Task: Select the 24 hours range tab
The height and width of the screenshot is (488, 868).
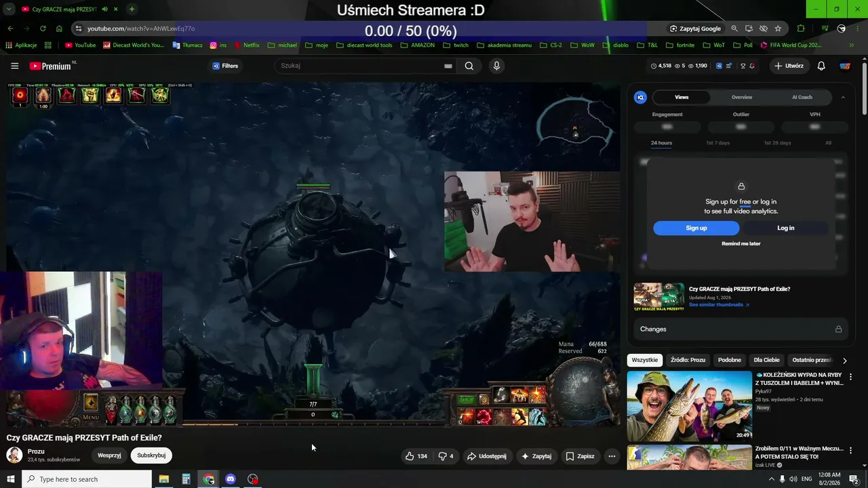Action: click(661, 143)
